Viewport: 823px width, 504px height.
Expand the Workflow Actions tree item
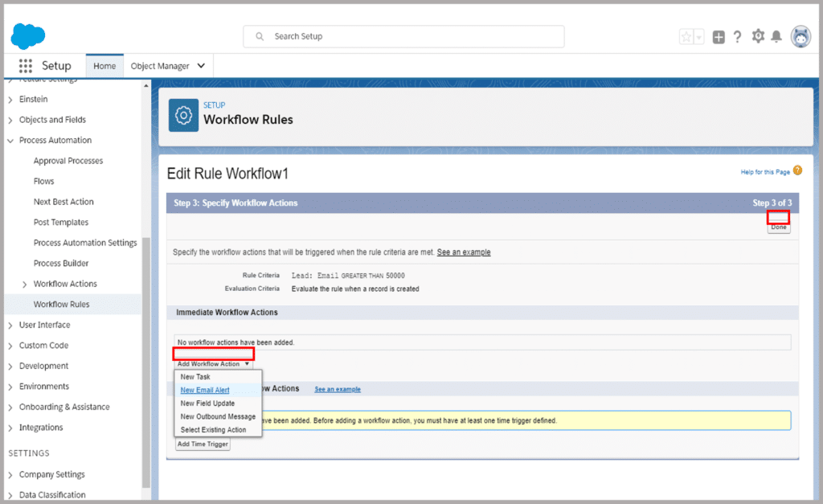pos(25,285)
